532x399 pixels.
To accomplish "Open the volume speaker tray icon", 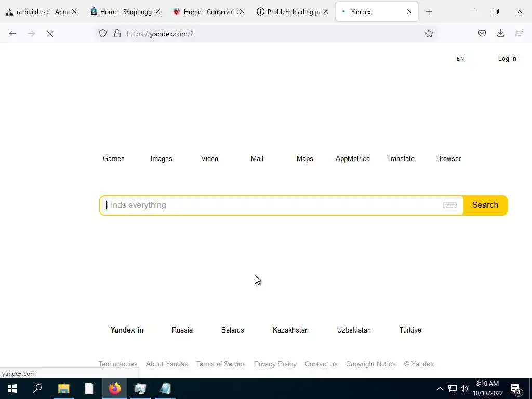I will coord(464,389).
